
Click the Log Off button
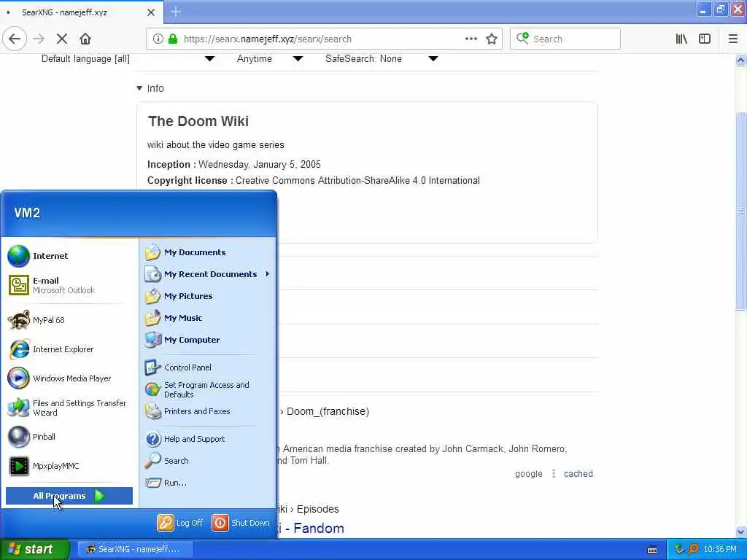point(180,523)
